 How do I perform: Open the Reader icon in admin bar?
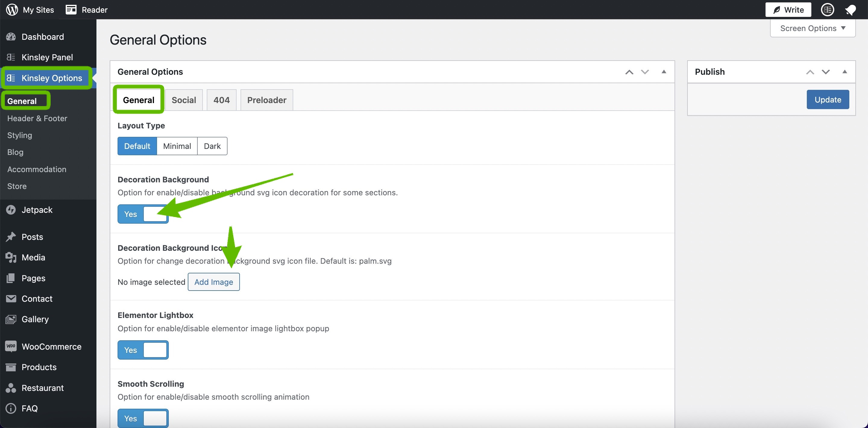pos(71,9)
